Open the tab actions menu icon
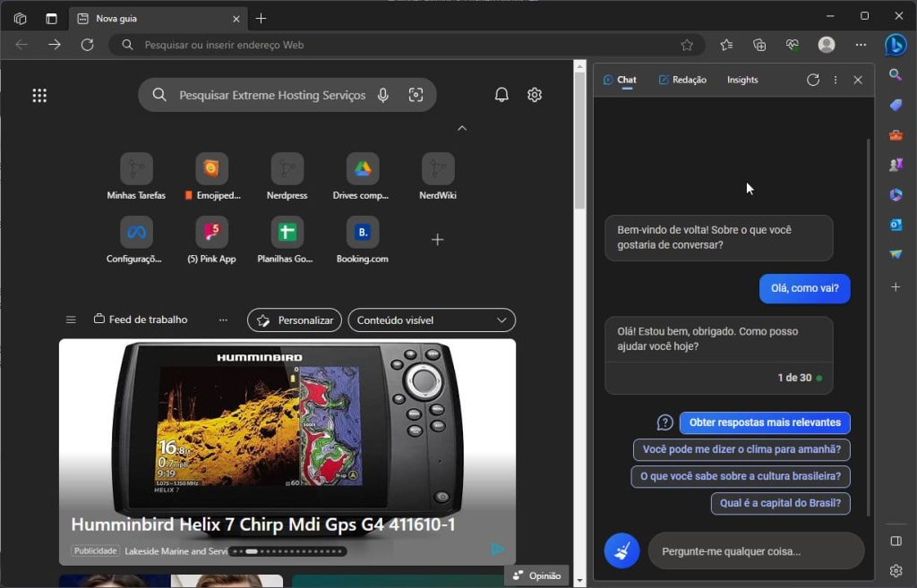Viewport: 917px width, 588px height. pyautogui.click(x=51, y=19)
